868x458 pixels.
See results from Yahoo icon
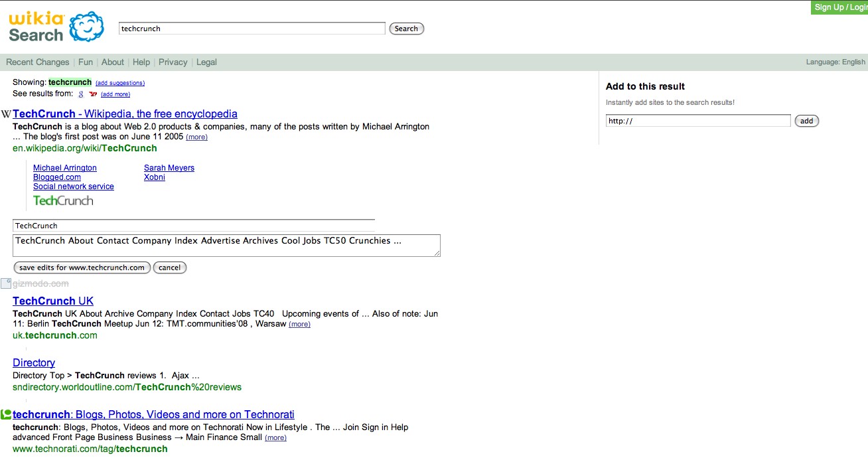click(x=93, y=94)
